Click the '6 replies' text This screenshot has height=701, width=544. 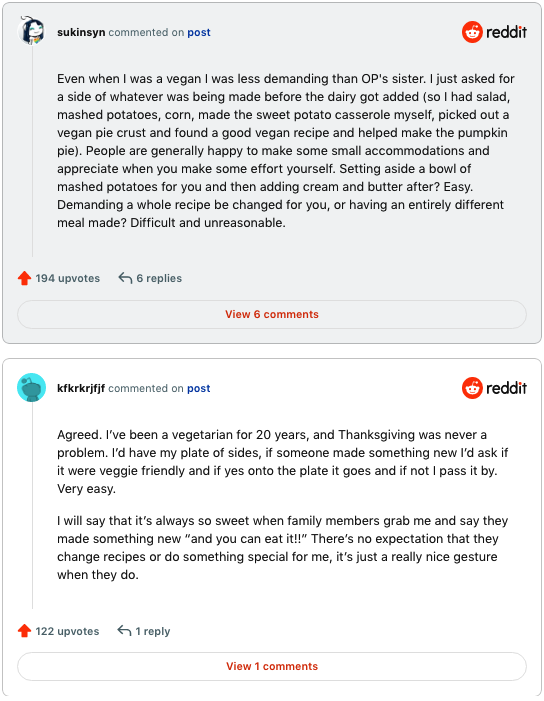pyautogui.click(x=159, y=278)
